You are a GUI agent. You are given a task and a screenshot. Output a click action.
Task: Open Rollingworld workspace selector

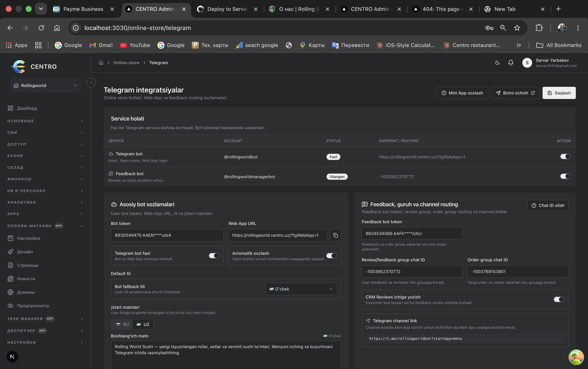(x=45, y=86)
